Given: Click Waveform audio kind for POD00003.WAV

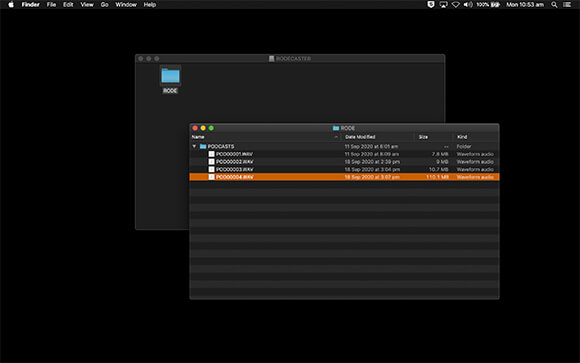Looking at the screenshot, I should pos(475,169).
